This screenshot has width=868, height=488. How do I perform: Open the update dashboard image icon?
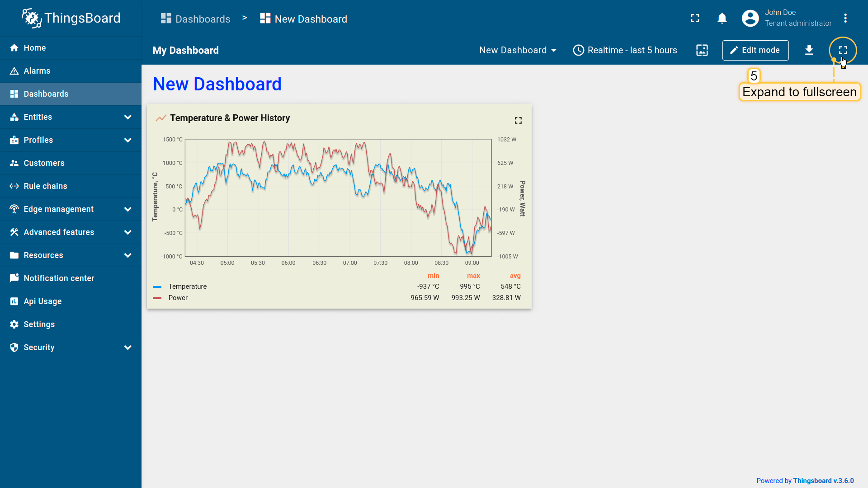click(702, 50)
